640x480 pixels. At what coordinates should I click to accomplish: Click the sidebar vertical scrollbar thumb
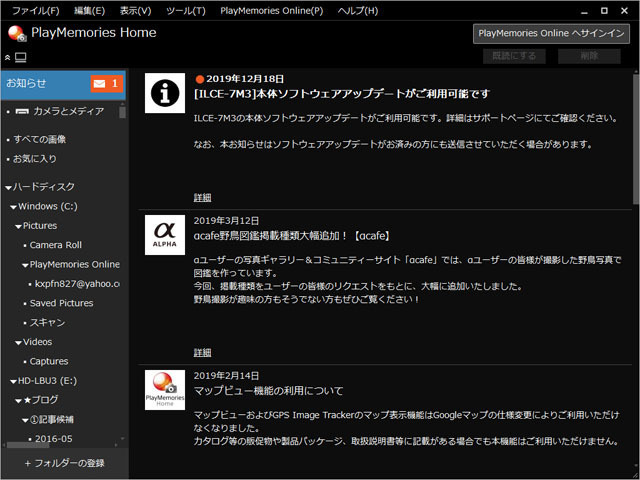point(122,112)
